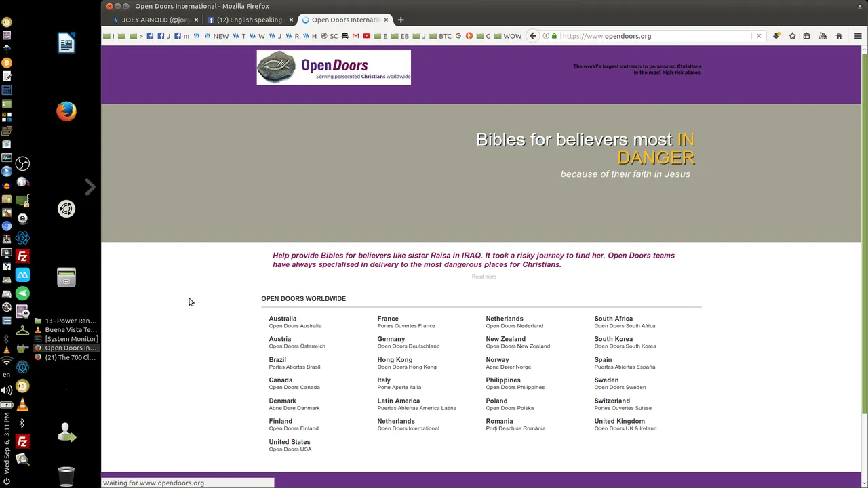The image size is (868, 488).
Task: Open the BTC bookmarks folder
Action: click(x=440, y=36)
